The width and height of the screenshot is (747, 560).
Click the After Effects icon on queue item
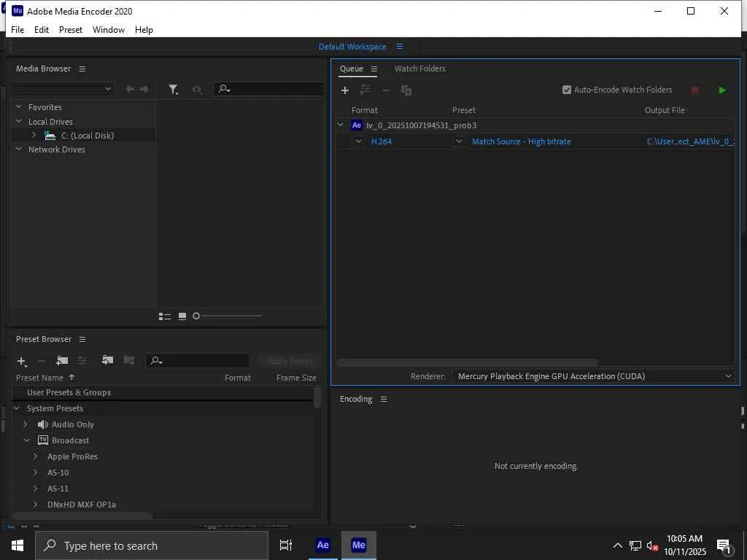point(356,125)
